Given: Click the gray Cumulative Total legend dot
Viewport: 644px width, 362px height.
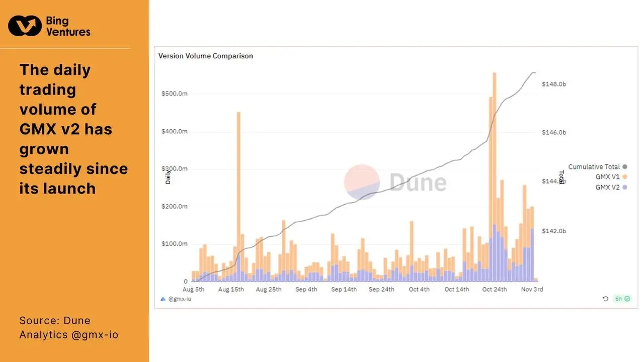Looking at the screenshot, I should coord(624,166).
